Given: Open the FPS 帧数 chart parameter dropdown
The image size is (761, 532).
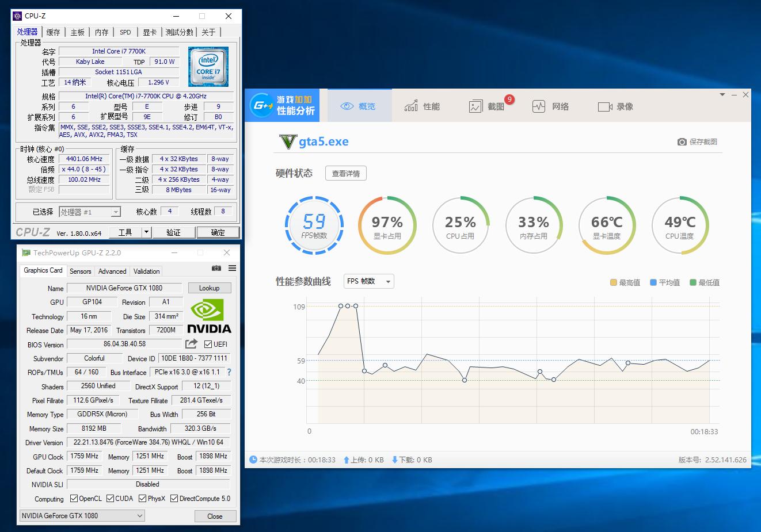Looking at the screenshot, I should 369,281.
